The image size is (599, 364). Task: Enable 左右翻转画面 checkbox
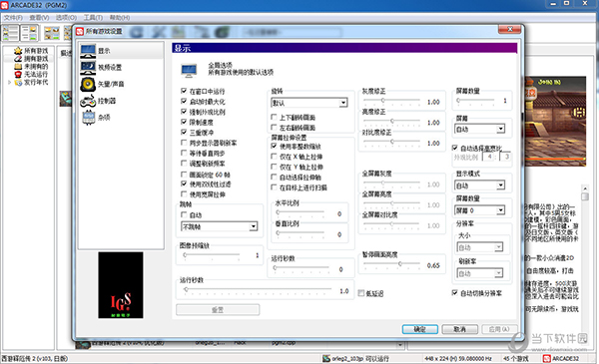tap(274, 127)
